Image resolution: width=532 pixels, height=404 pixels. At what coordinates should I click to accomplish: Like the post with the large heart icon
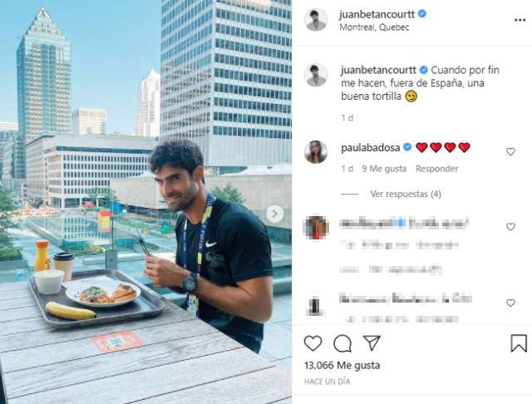313,343
